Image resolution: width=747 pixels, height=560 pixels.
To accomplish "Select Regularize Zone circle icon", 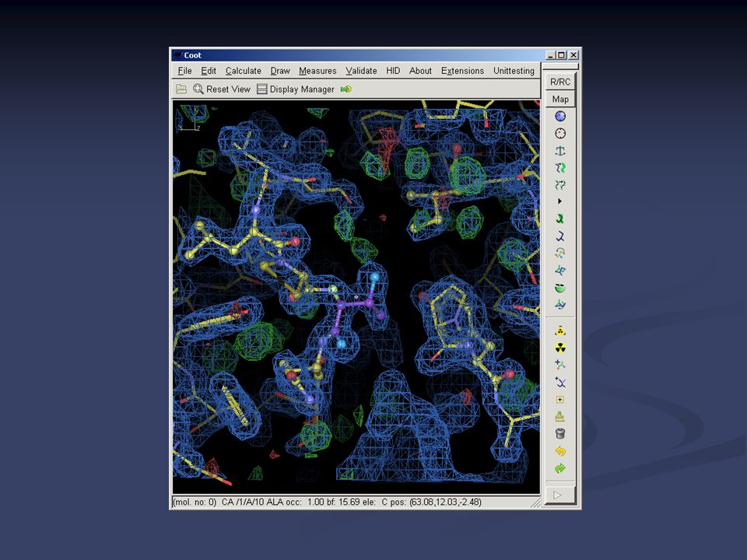I will coord(560,133).
